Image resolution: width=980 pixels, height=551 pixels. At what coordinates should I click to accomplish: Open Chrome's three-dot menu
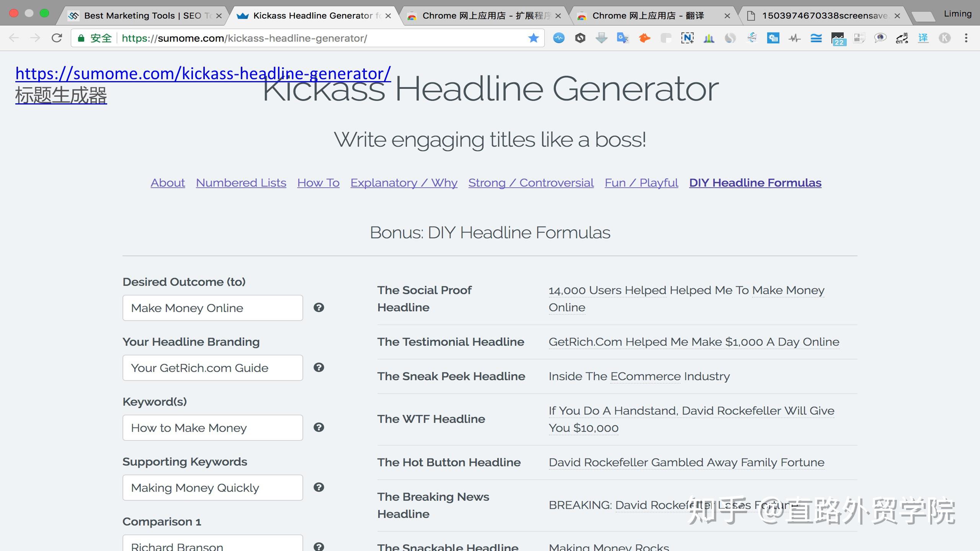tap(966, 38)
